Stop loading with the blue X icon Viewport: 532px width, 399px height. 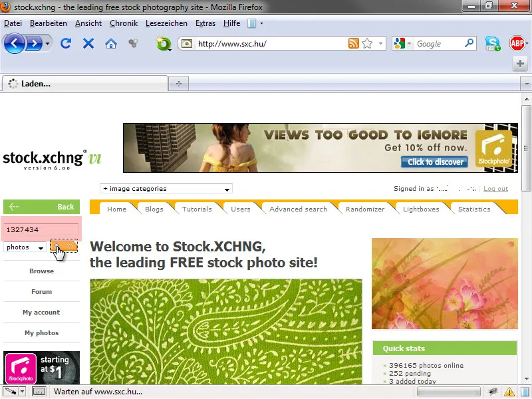(x=88, y=43)
